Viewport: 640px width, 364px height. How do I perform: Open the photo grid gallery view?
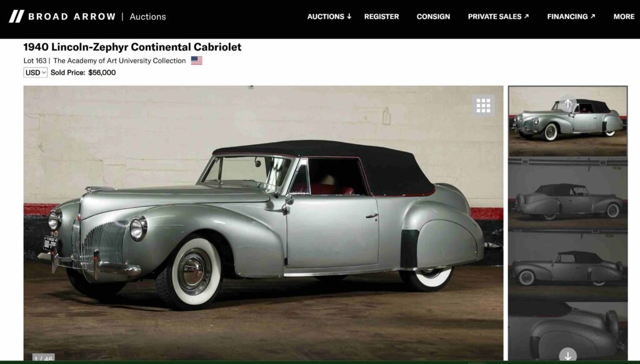point(483,106)
